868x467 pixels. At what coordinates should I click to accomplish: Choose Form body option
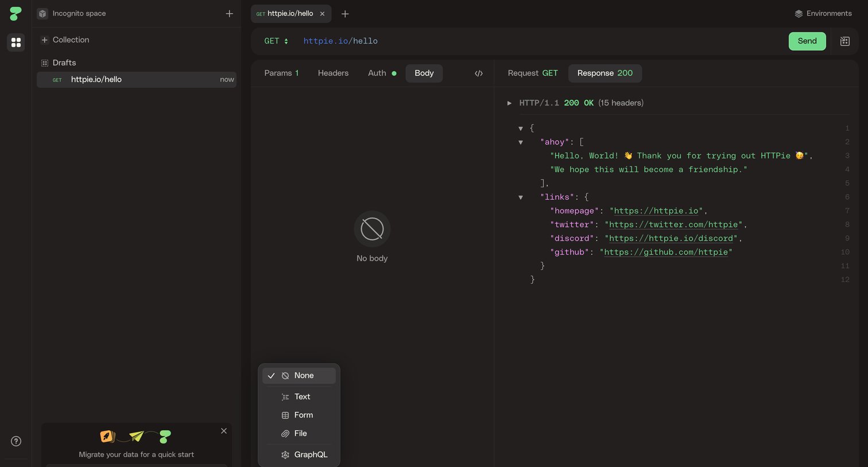pos(299,415)
